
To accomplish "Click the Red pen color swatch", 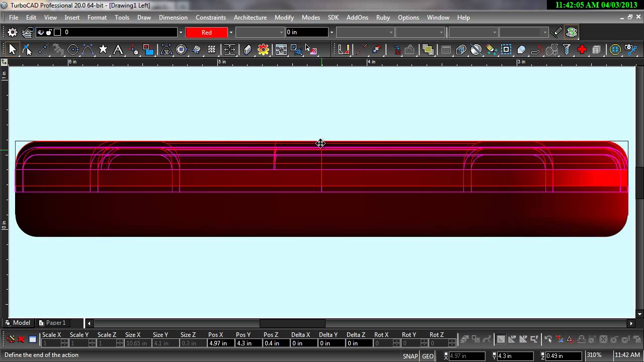I will [x=206, y=32].
